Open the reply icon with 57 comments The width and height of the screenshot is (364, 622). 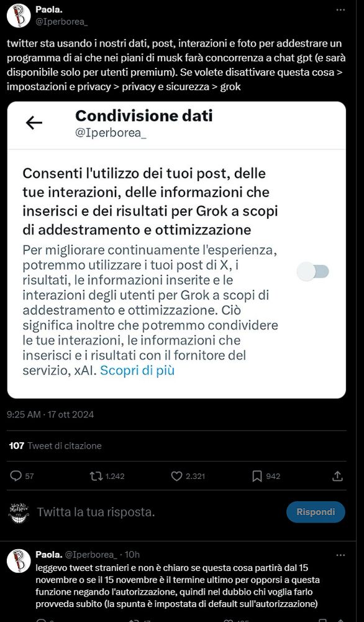click(x=16, y=476)
